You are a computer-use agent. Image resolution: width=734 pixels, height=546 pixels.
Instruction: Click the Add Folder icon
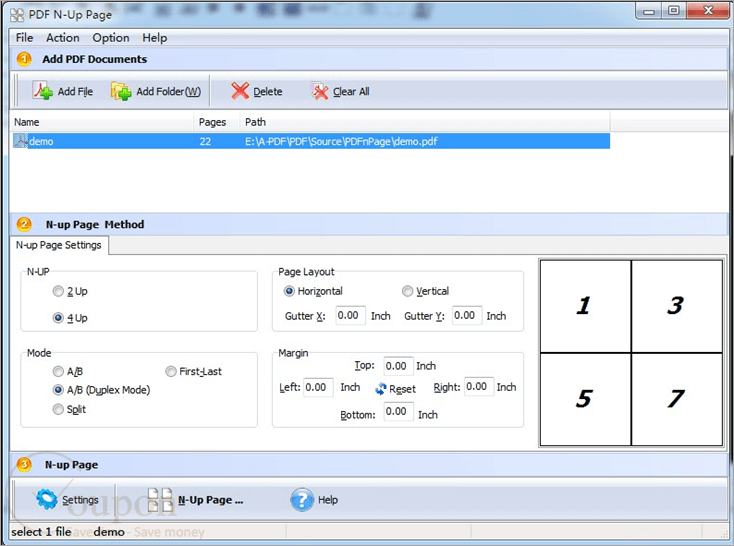(x=121, y=91)
